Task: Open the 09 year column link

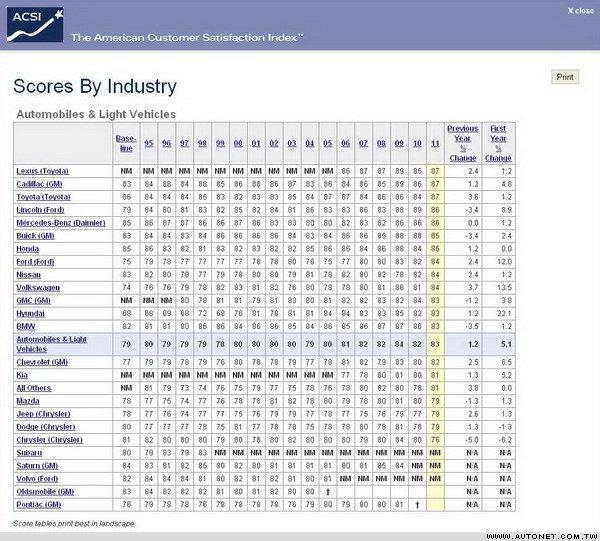Action: (399, 143)
